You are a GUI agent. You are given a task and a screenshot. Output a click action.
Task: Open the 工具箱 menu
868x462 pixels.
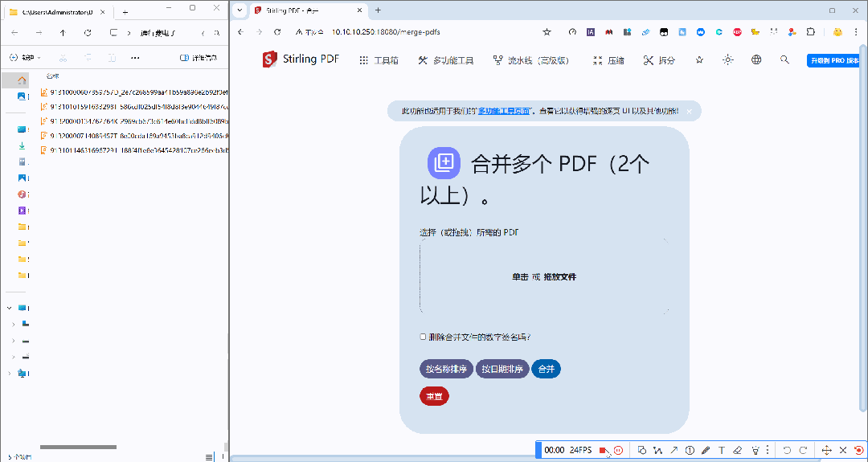click(379, 60)
